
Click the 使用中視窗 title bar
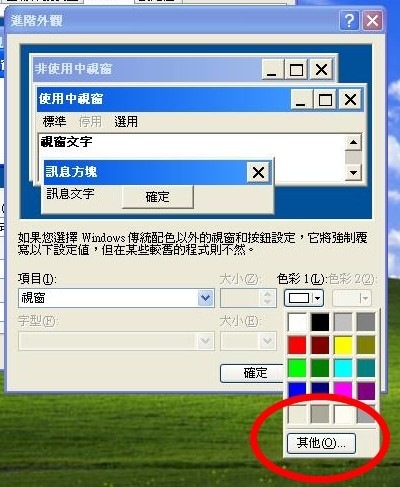(163, 99)
